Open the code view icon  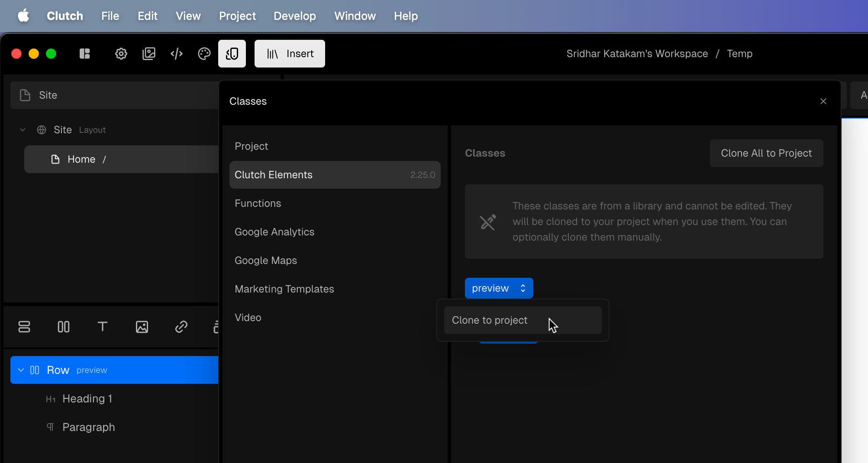(x=177, y=54)
